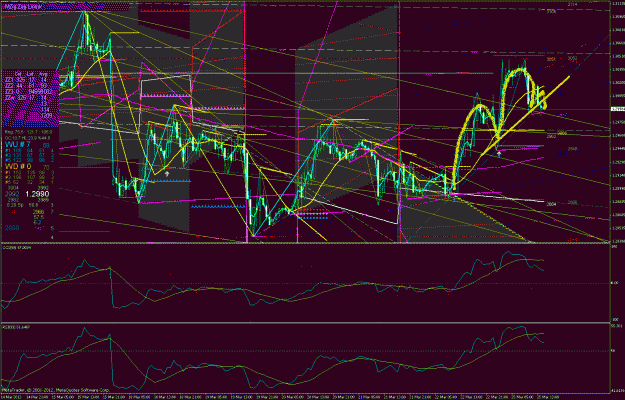
Task: Click the MetaQuotes Software Corp. copyright text
Action: tap(56, 389)
